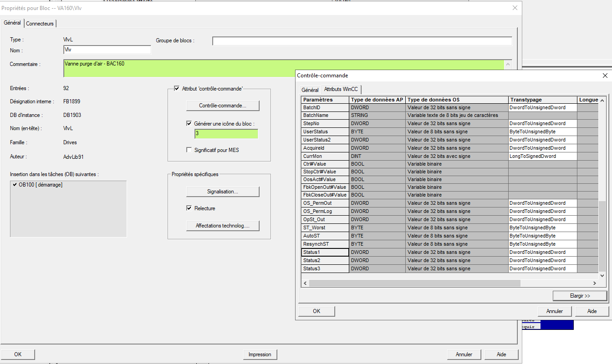Toggle the Attribut 'contrôle-commande' checkbox
612x364 pixels.
(177, 89)
